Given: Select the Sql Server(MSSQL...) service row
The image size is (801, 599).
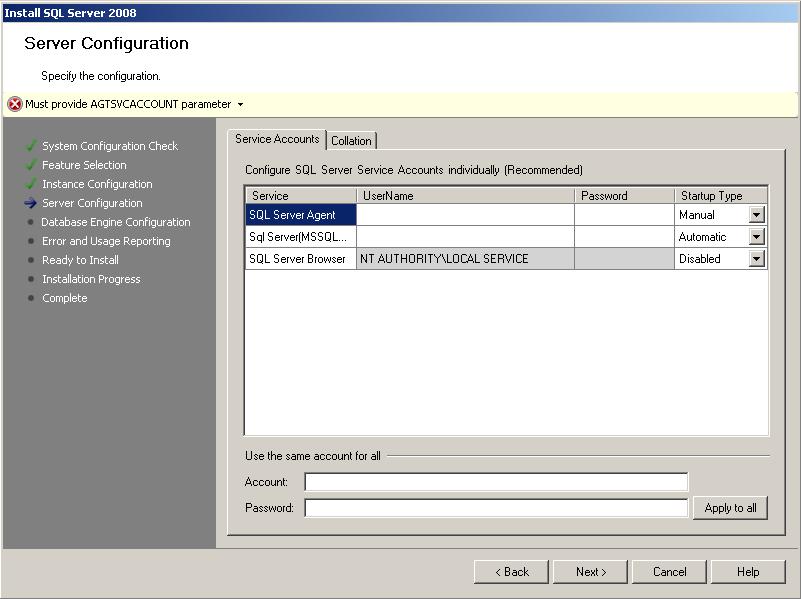Looking at the screenshot, I should [x=301, y=237].
